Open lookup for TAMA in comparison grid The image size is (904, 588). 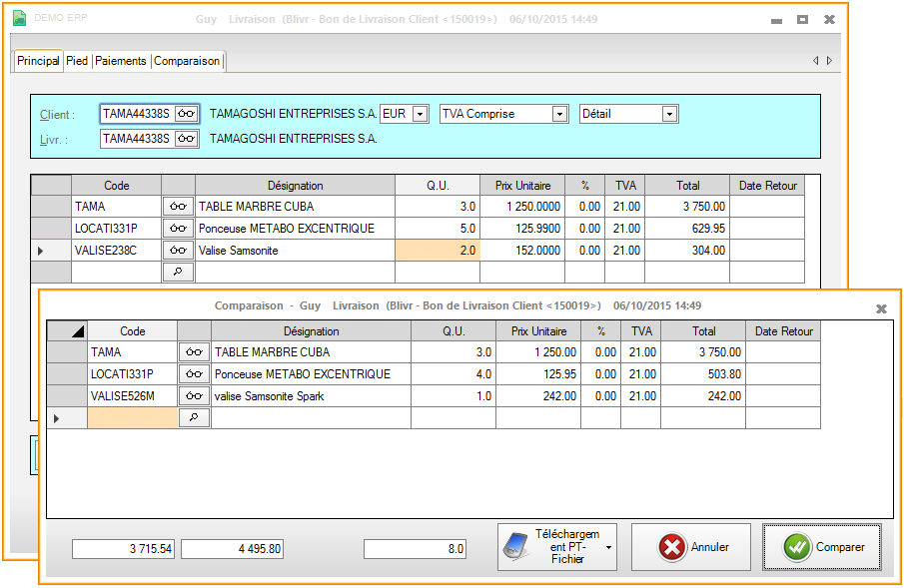point(194,352)
